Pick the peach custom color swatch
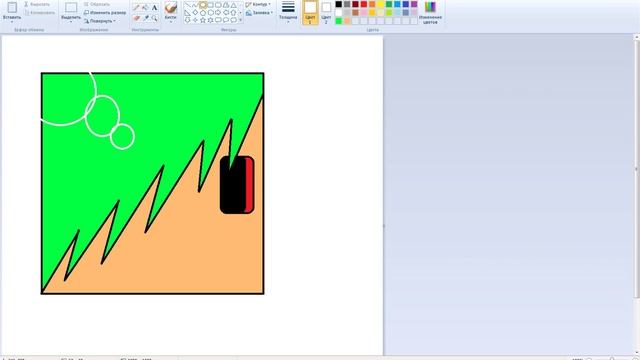The width and height of the screenshot is (640, 360). [347, 21]
